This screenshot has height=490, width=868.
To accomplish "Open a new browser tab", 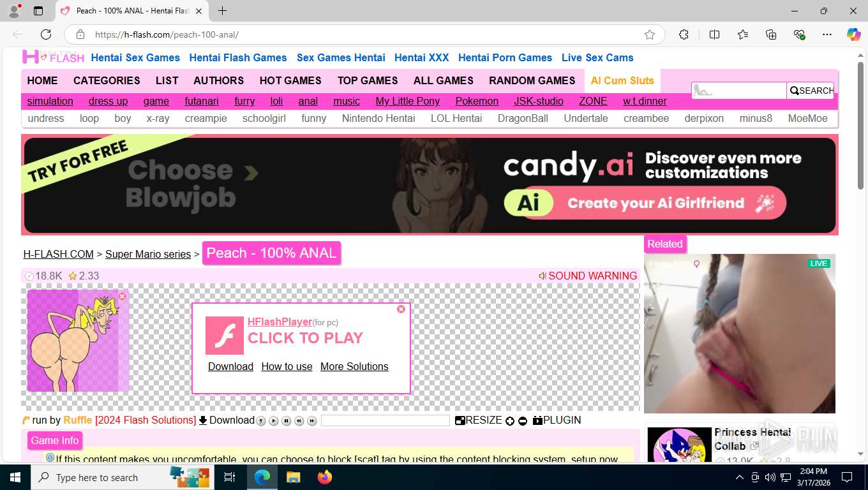I will [x=222, y=11].
